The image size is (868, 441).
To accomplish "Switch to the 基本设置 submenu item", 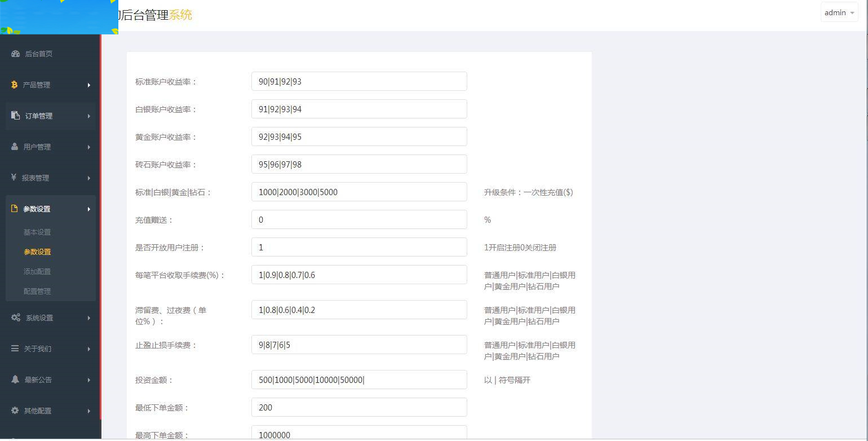I will [37, 232].
